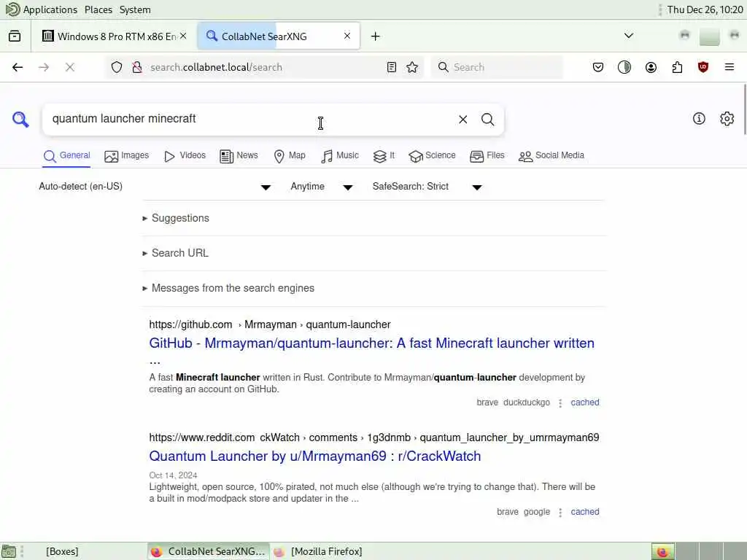
Task: Switch to the Videos category tab
Action: (x=185, y=156)
